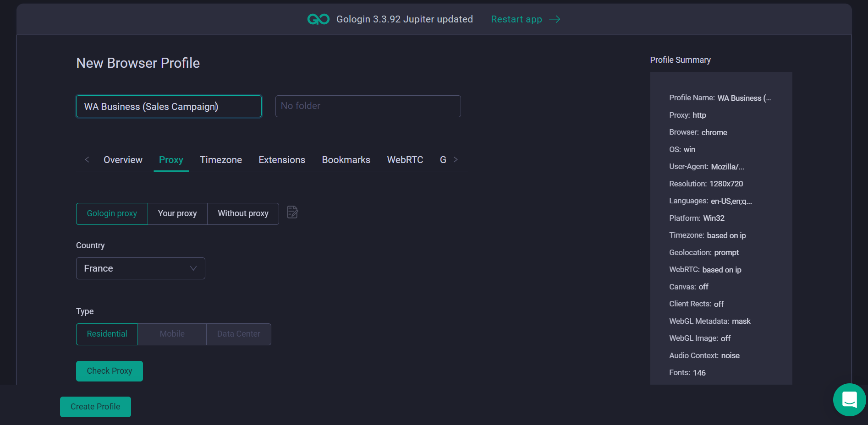868x425 pixels.
Task: Switch to the Bookmarks tab
Action: 346,160
